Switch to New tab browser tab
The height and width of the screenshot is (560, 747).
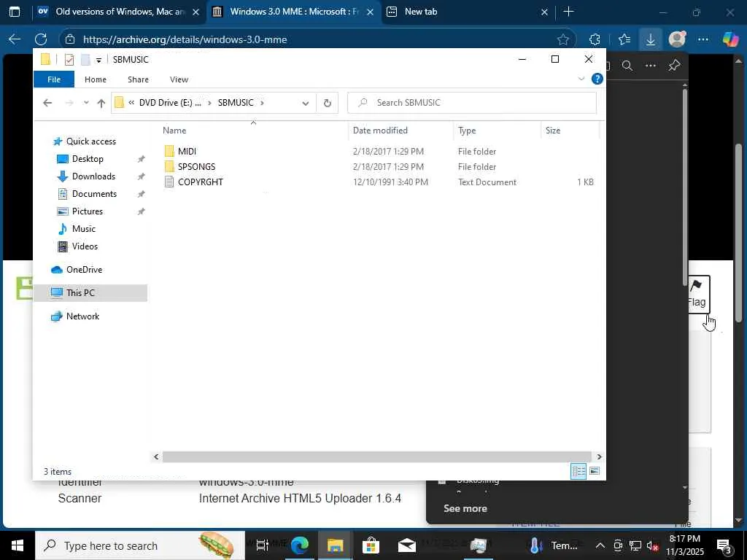click(468, 12)
